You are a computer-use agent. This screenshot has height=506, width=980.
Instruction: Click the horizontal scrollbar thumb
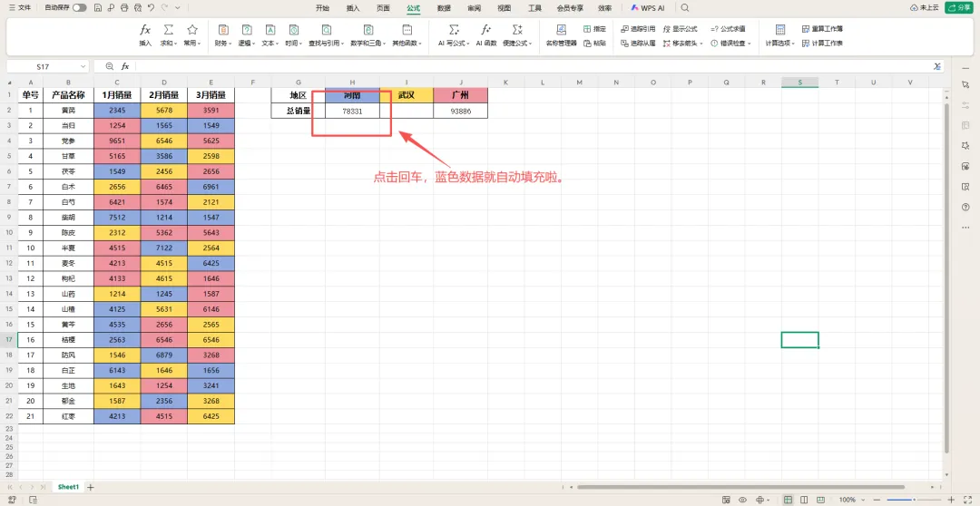(740, 487)
